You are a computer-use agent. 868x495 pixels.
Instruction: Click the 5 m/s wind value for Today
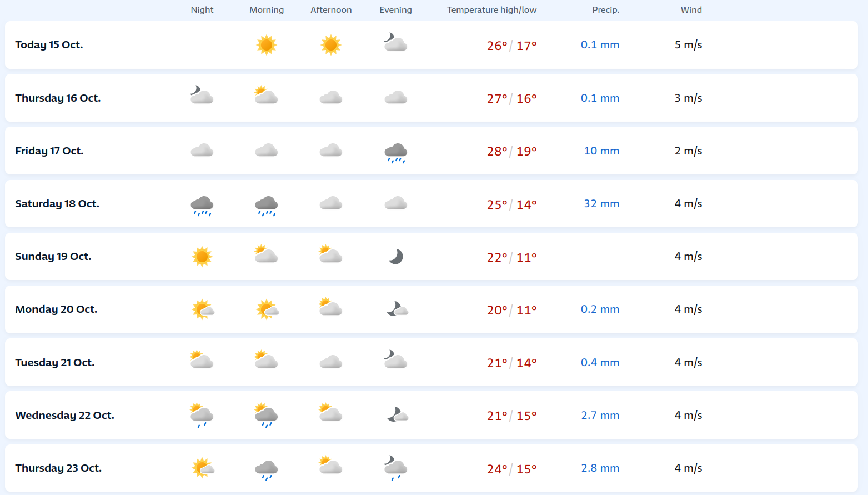click(x=689, y=45)
